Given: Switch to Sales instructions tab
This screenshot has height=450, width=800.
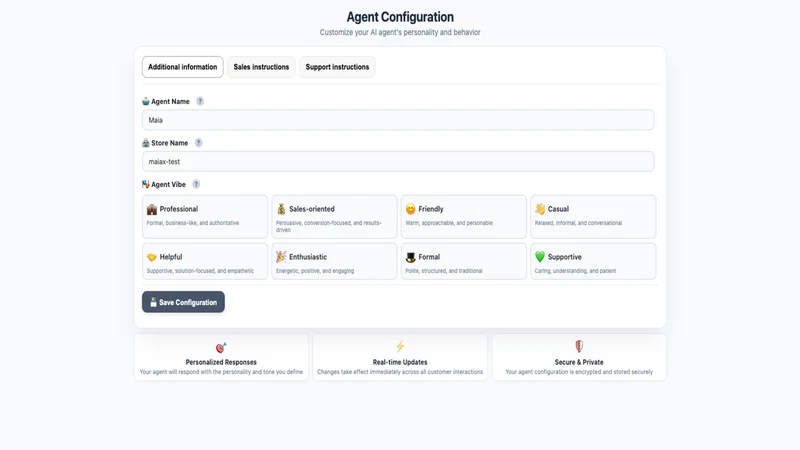Looking at the screenshot, I should 261,67.
